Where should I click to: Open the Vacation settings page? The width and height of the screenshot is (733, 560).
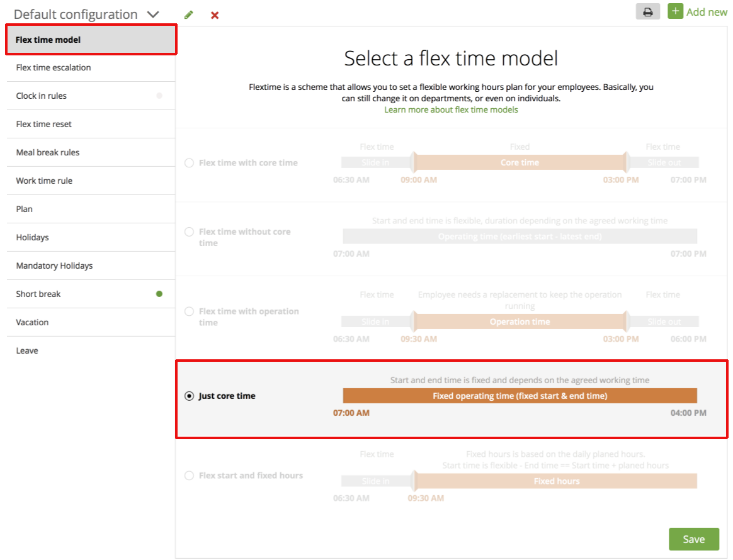31,322
